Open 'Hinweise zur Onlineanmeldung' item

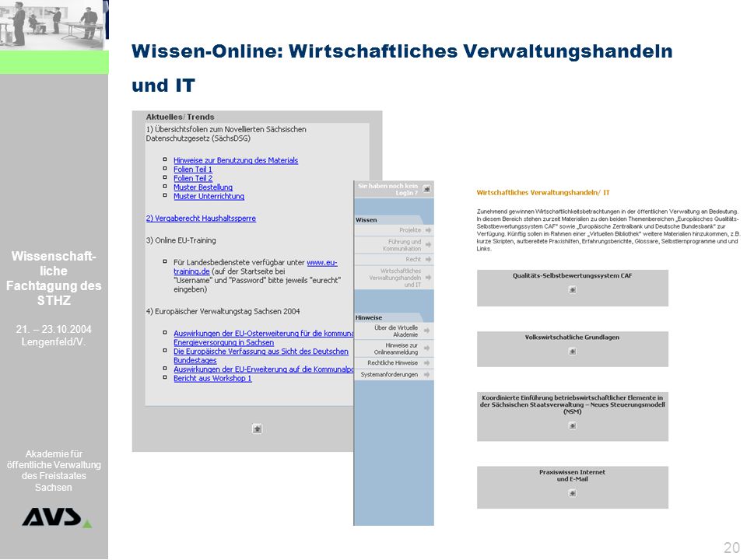click(x=396, y=348)
